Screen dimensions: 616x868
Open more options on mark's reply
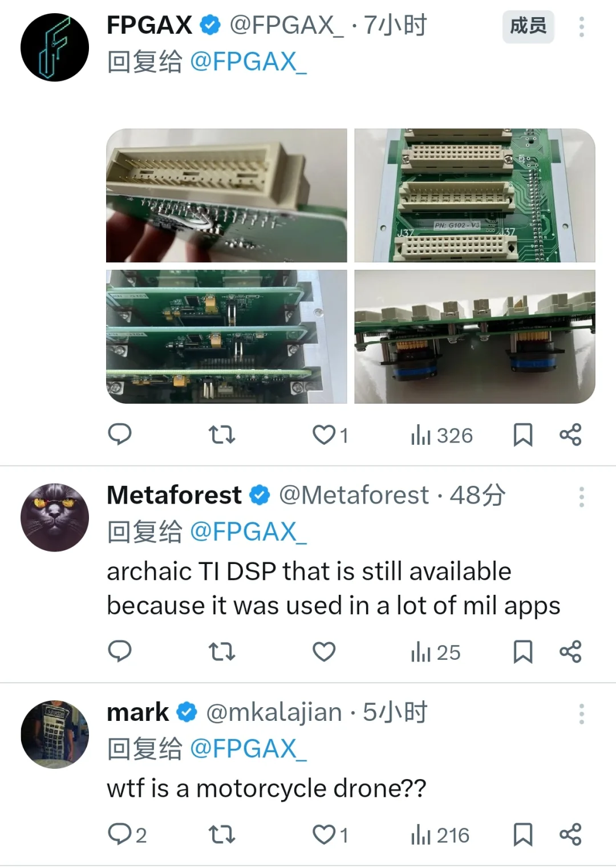click(581, 714)
